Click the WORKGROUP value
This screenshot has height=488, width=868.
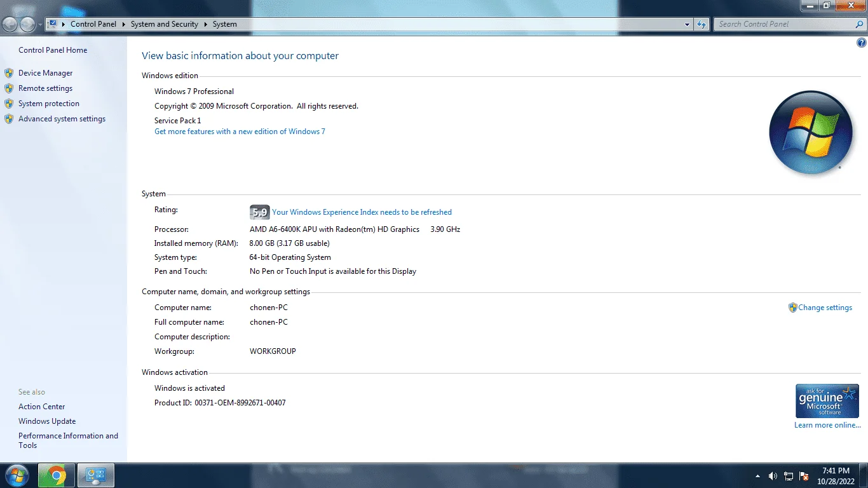click(x=273, y=351)
